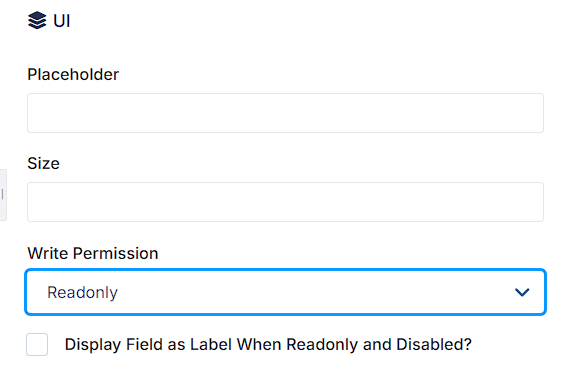Click the stacked layers icon beside UI

pyautogui.click(x=37, y=20)
